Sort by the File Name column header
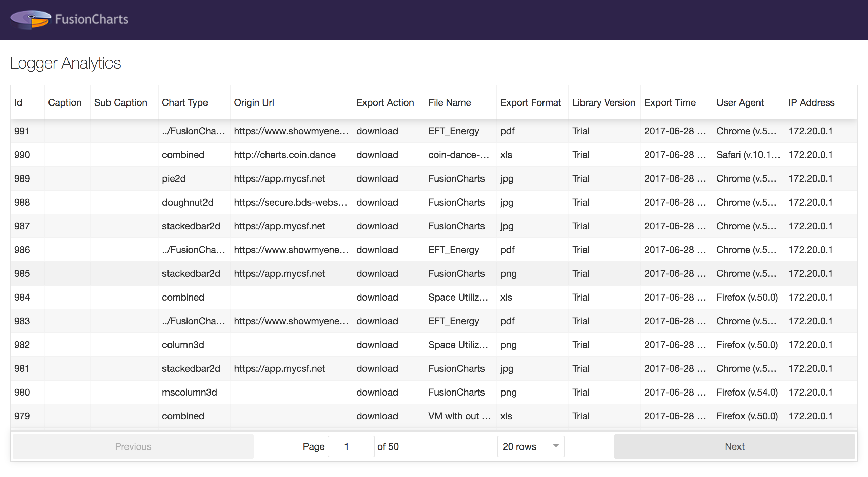This screenshot has width=868, height=477. (x=449, y=102)
